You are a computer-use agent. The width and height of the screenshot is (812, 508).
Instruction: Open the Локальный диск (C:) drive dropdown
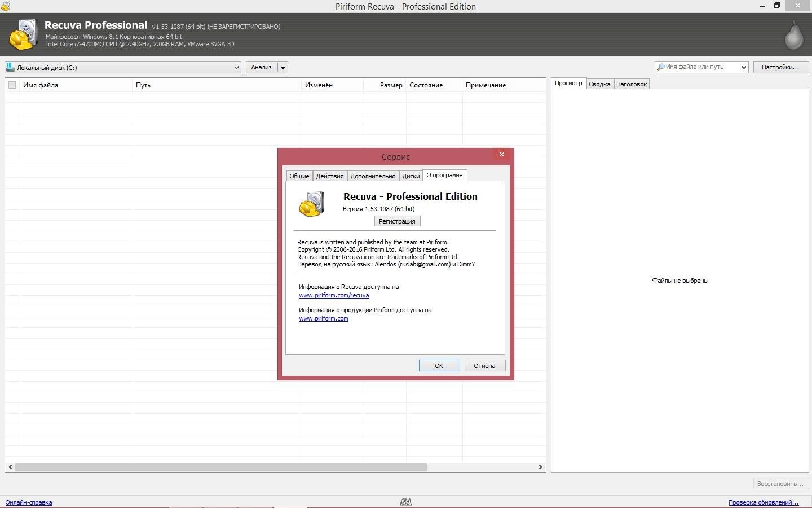click(123, 67)
